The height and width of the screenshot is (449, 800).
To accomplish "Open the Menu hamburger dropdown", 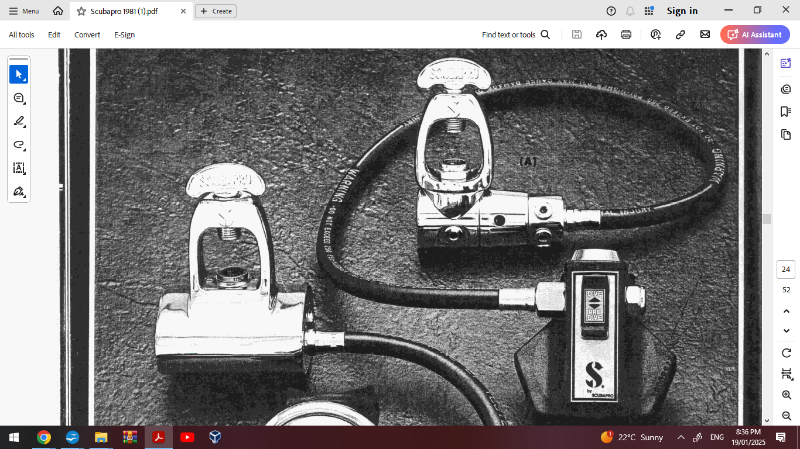I will point(24,11).
